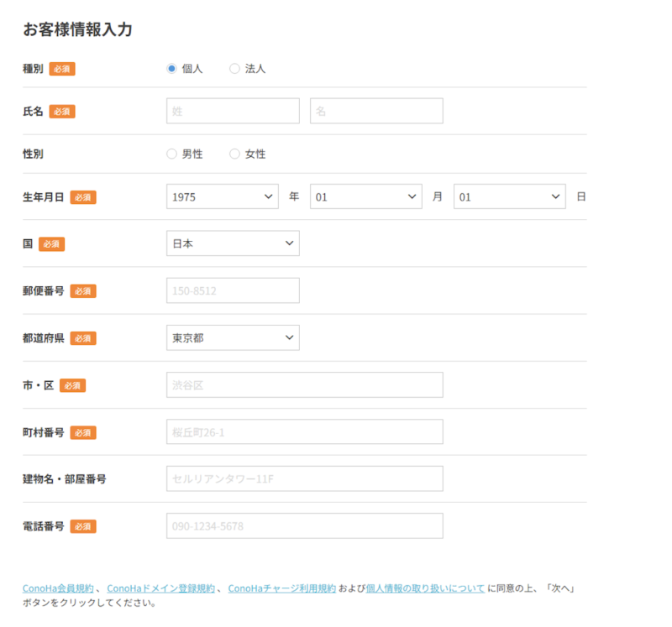The width and height of the screenshot is (672, 627).
Task: Focus the 町村番号 address field
Action: (x=304, y=432)
